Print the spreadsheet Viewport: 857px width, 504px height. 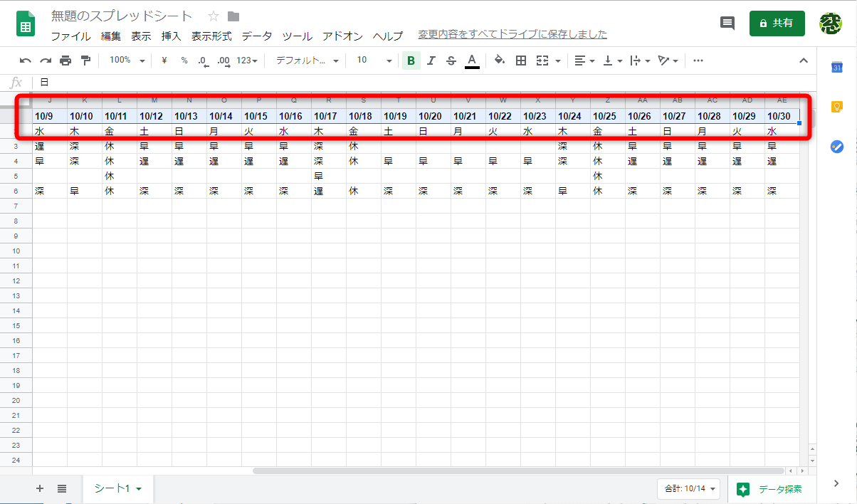65,61
